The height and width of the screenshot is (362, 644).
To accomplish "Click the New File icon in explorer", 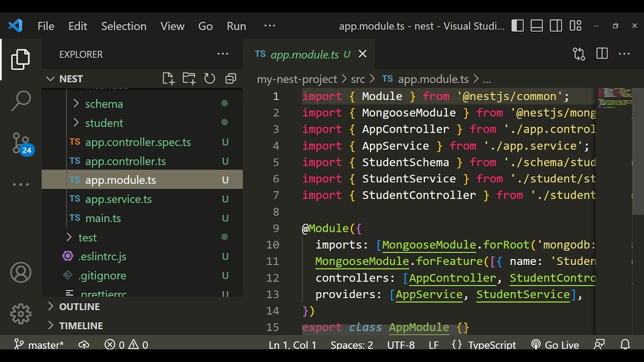I will point(168,78).
